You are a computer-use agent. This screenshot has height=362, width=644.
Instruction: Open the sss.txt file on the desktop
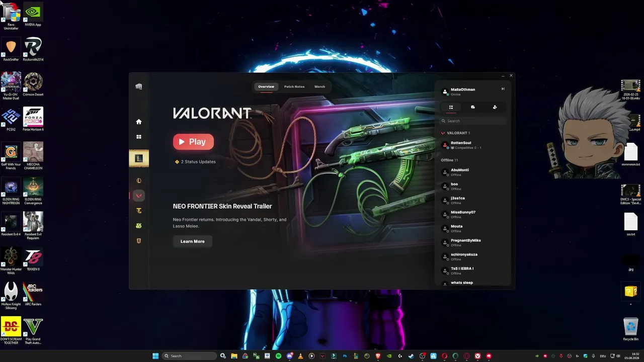[x=631, y=224]
